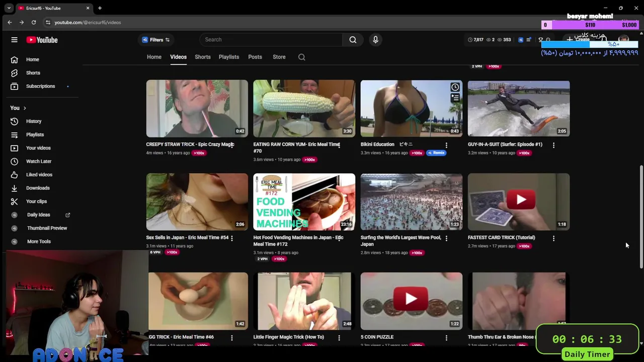Viewport: 644px width, 362px height.
Task: Click the address bar showing youtube.com/@ericsurf6/videos
Action: click(x=88, y=22)
